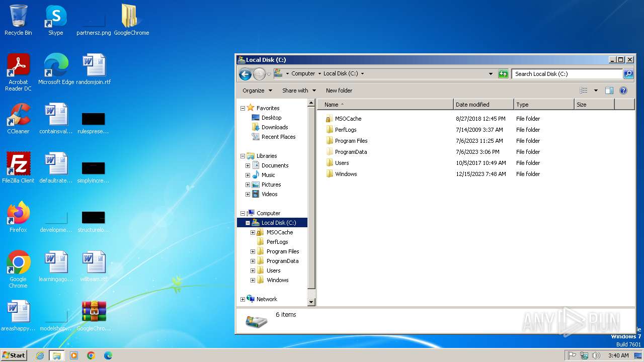This screenshot has height=362, width=644.
Task: Click the Back navigation arrow in Explorer
Action: tap(245, 74)
